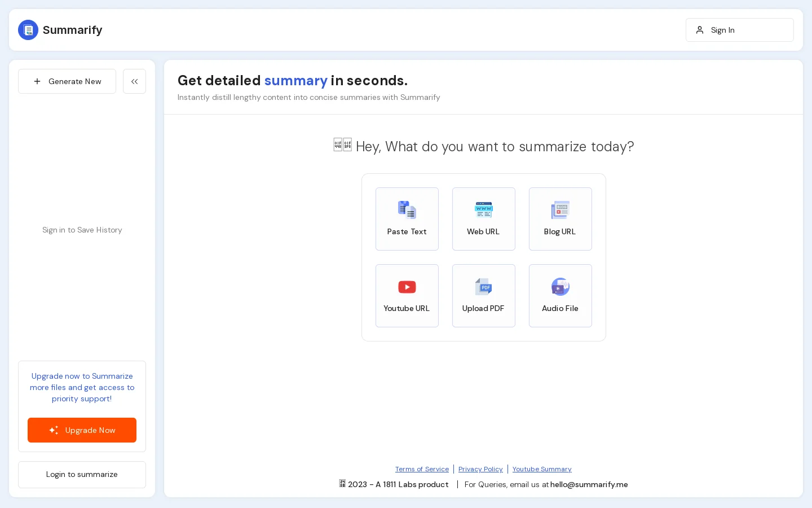812x508 pixels.
Task: Choose the Youtube URL option
Action: pos(407,296)
